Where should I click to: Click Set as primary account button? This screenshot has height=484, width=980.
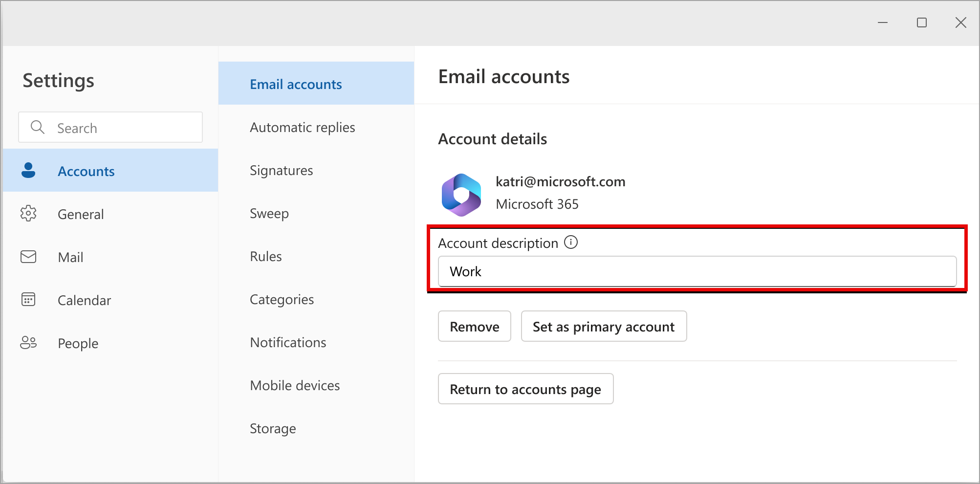(x=604, y=326)
